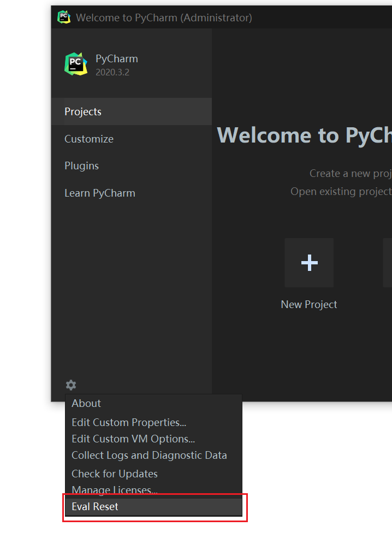
Task: Click the PyCharm title bar icon
Action: coord(64,17)
